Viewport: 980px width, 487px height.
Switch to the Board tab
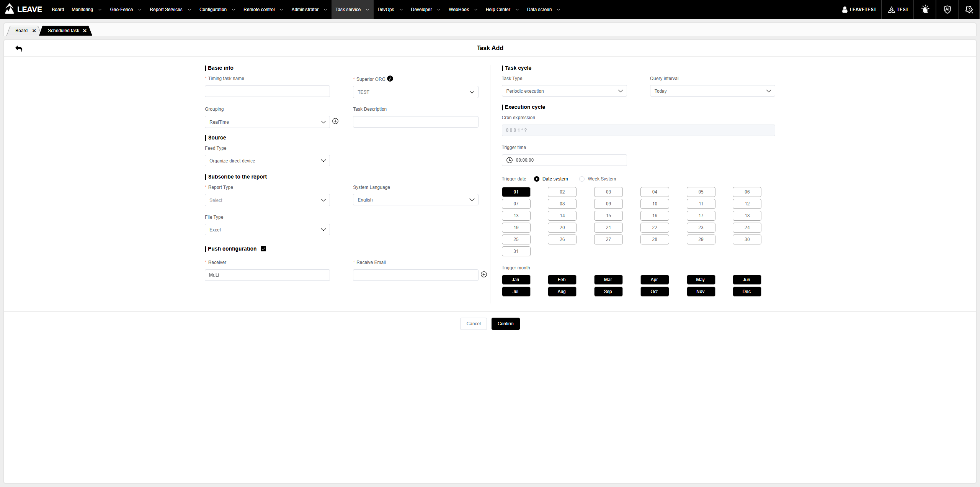(21, 31)
